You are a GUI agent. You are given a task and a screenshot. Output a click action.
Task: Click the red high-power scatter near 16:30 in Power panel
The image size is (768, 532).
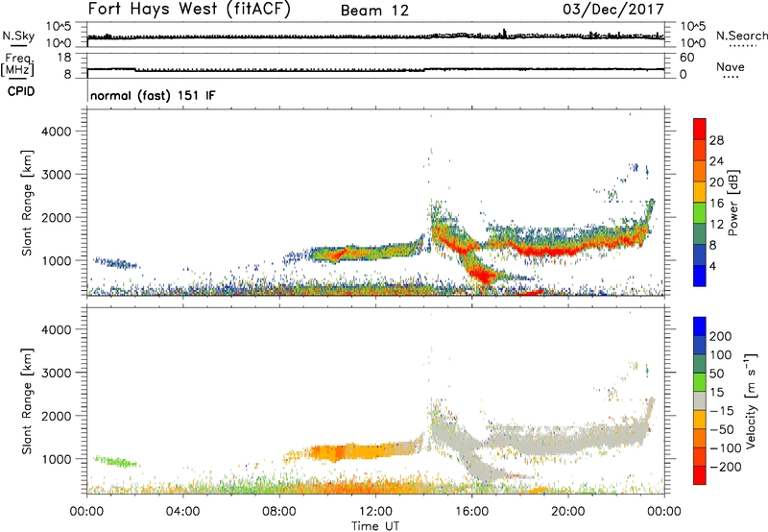(x=484, y=275)
